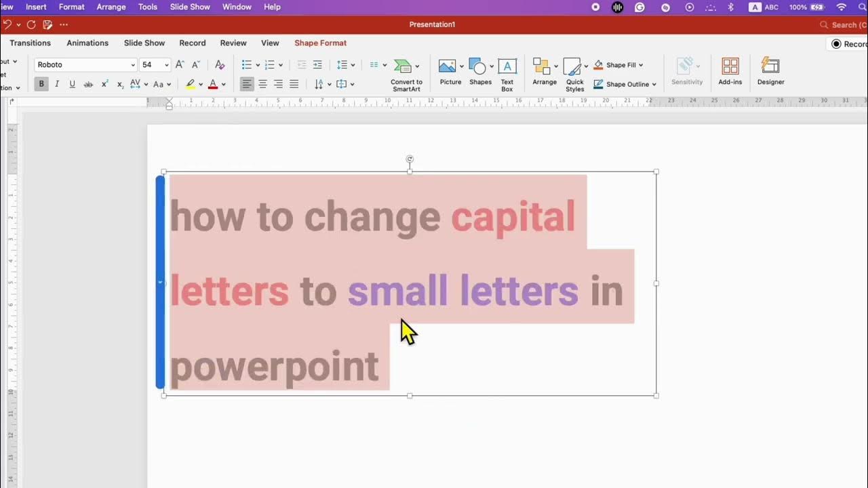Open line spacing options
Viewport: 868px width, 488px height.
coord(346,64)
